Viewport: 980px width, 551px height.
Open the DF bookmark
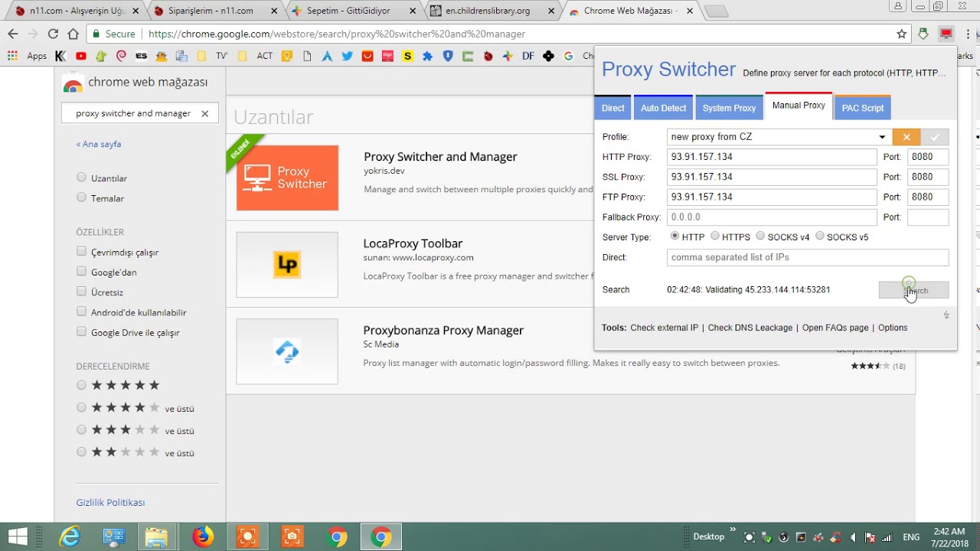[528, 56]
